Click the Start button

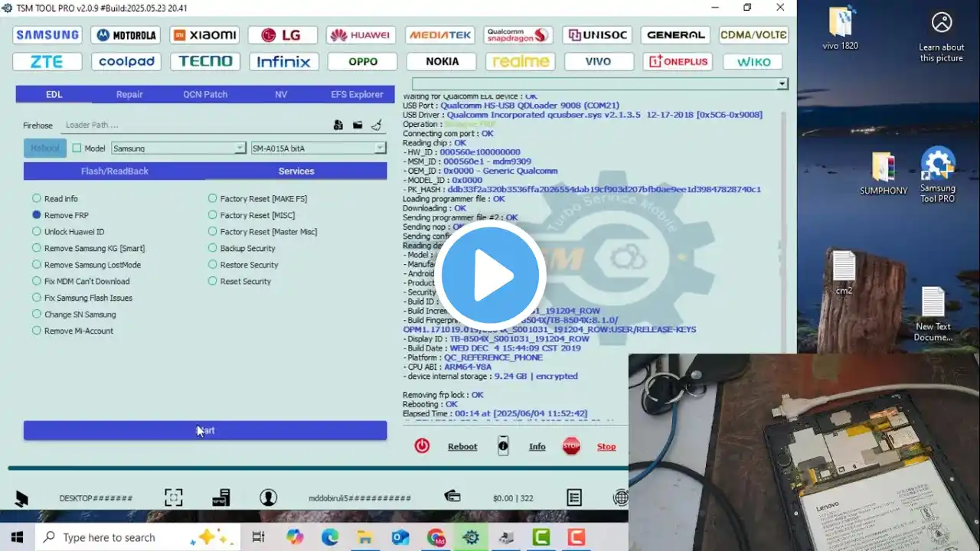pos(205,430)
